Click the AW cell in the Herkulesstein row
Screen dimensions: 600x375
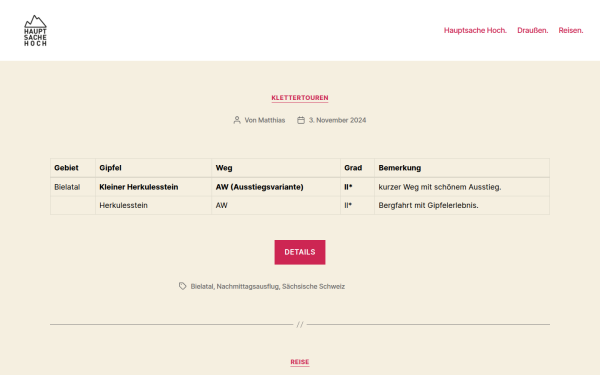tap(276, 205)
